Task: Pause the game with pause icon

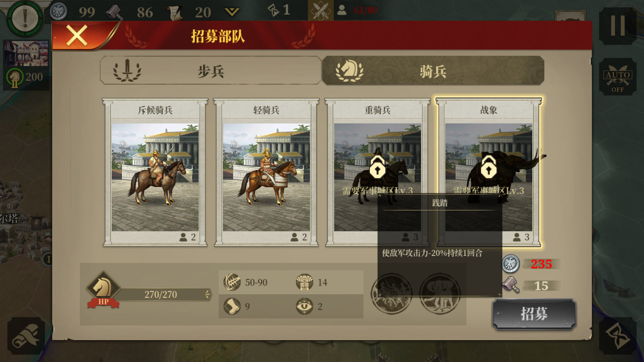Action: 618,26
